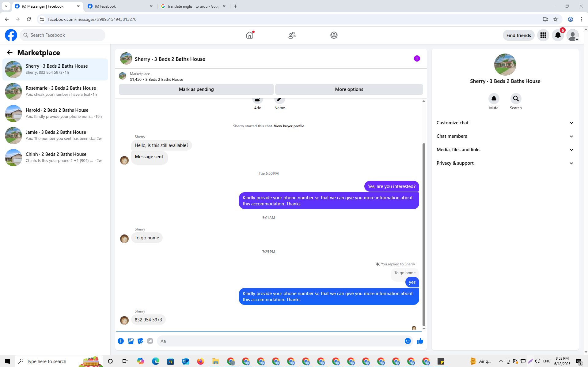Open Chrome's three-dot menu
The width and height of the screenshot is (588, 367).
coord(582,19)
